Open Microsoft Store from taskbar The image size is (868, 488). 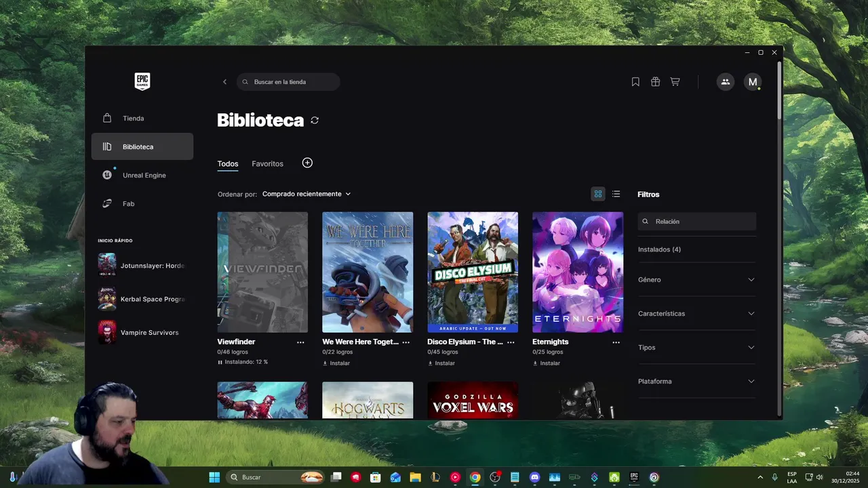[375, 477]
